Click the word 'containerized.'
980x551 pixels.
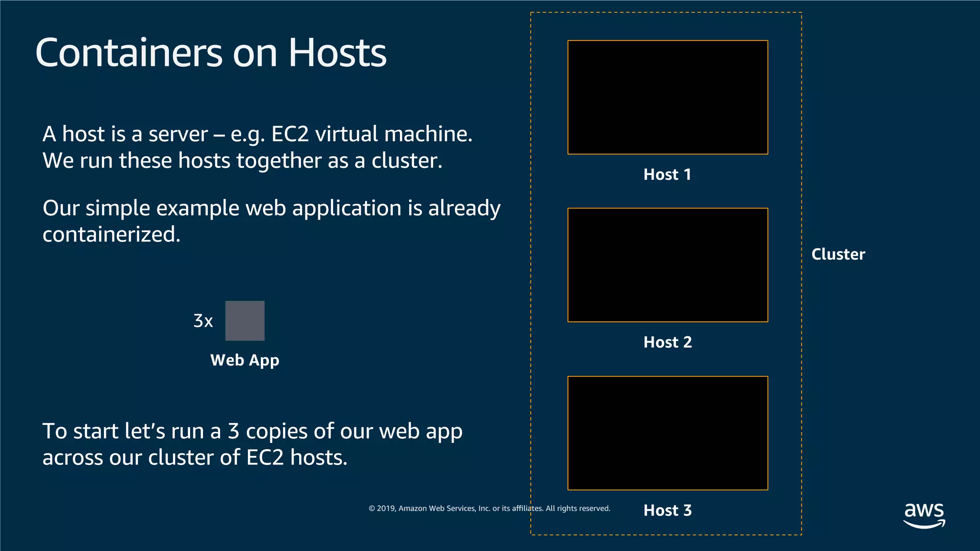click(x=111, y=235)
